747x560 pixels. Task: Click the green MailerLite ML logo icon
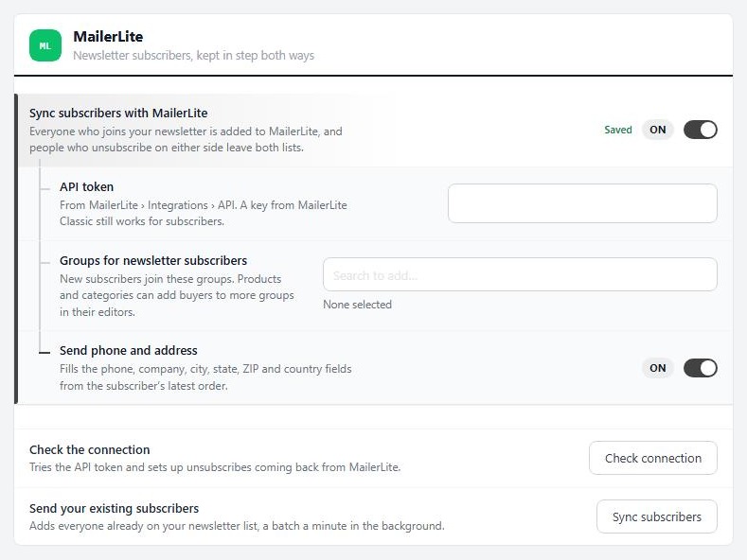click(x=45, y=45)
